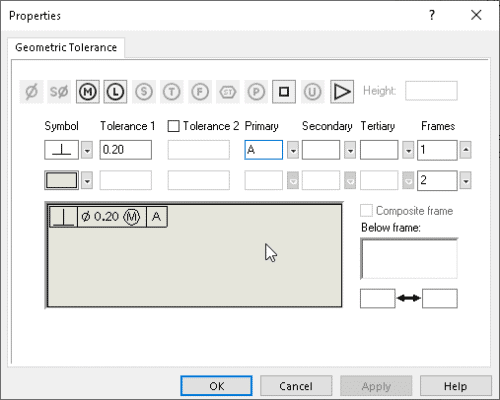Insert maximum material condition (M) symbol

pos(88,91)
